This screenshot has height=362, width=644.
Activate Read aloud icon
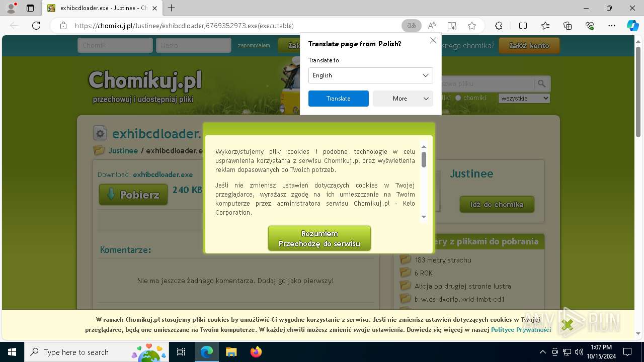(x=432, y=26)
